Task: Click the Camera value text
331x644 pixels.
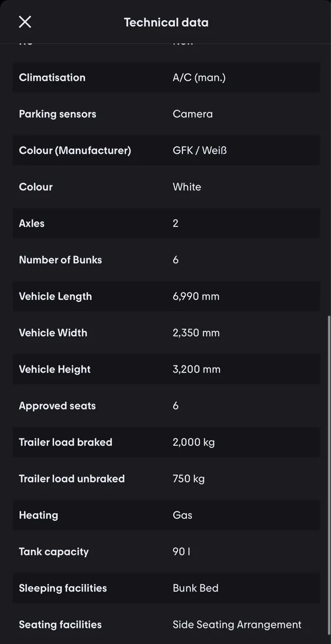Action: coord(192,114)
